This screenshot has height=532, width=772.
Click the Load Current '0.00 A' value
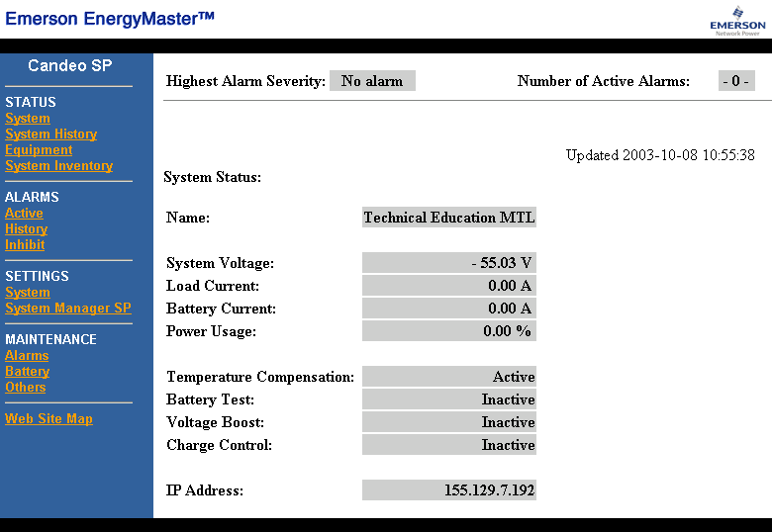pyautogui.click(x=449, y=285)
